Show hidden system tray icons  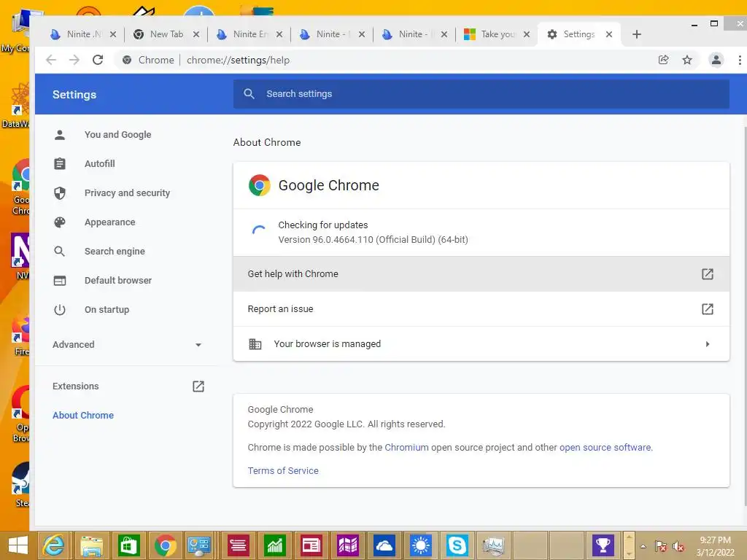coord(643,546)
